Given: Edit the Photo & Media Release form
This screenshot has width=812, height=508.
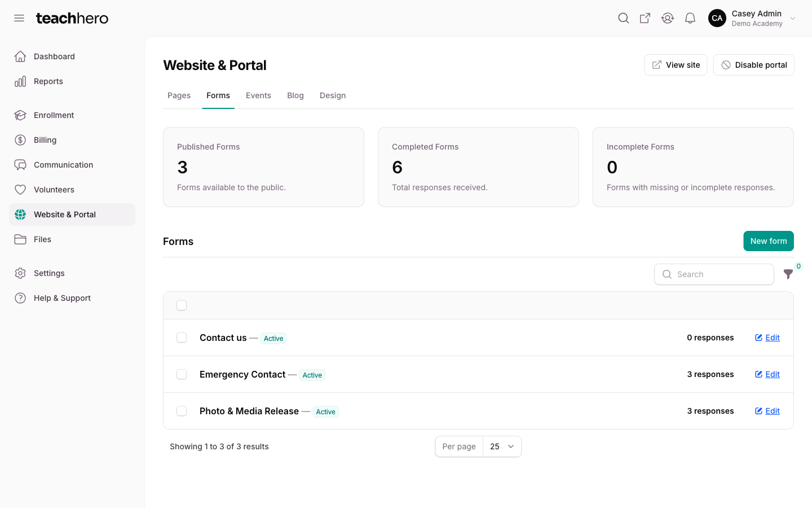Looking at the screenshot, I should point(767,411).
